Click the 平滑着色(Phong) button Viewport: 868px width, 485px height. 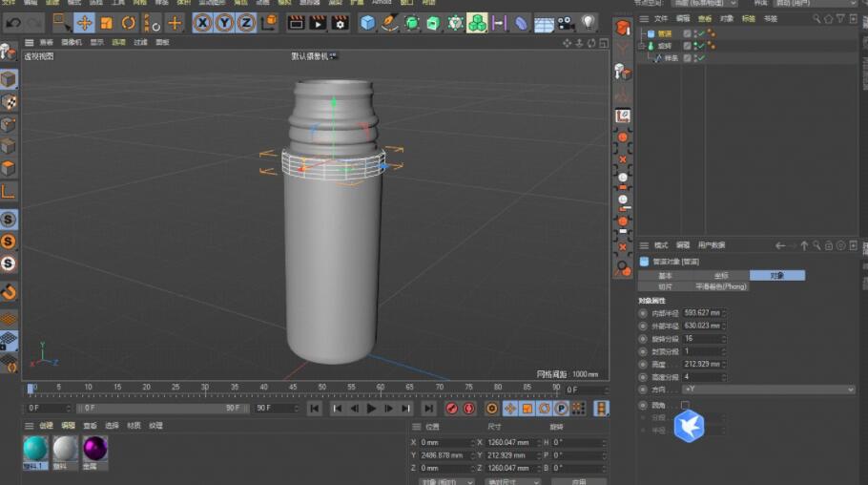[x=721, y=285]
